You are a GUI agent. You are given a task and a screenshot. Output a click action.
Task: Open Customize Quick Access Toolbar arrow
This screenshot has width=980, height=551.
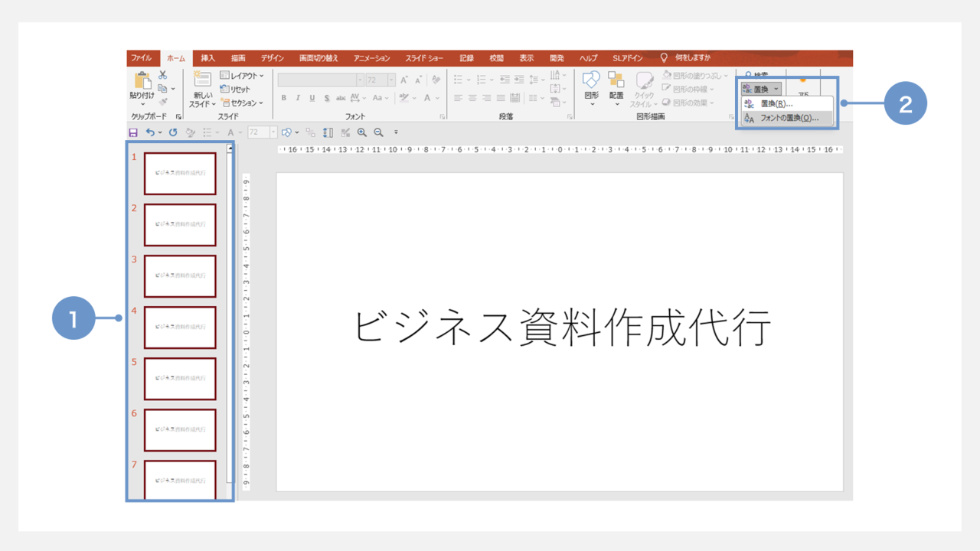pos(396,132)
